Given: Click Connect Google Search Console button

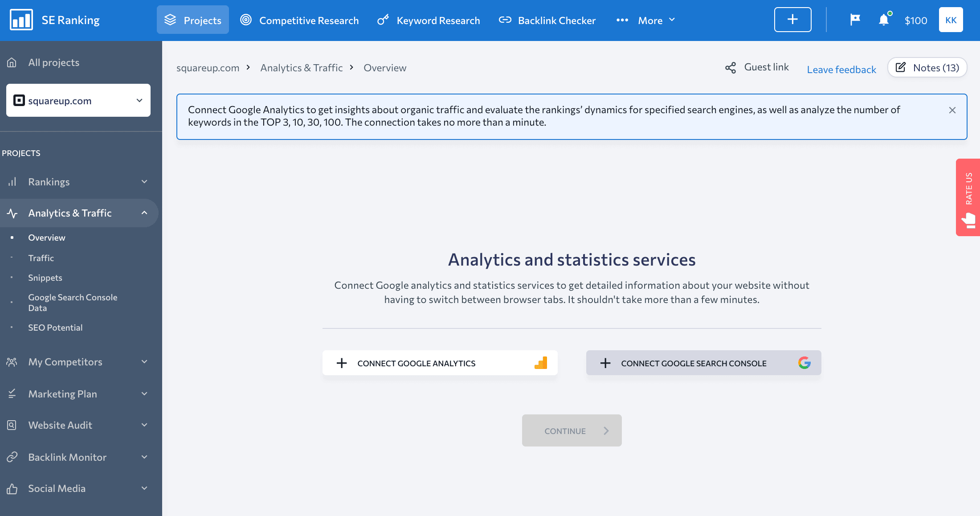Looking at the screenshot, I should coord(704,363).
